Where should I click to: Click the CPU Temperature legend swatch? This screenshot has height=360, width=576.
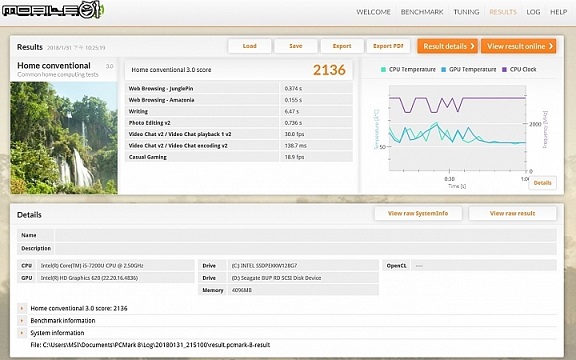point(383,69)
